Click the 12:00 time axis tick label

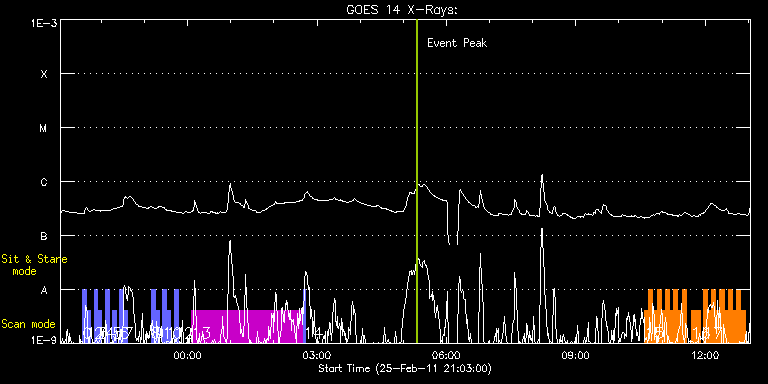coord(705,354)
